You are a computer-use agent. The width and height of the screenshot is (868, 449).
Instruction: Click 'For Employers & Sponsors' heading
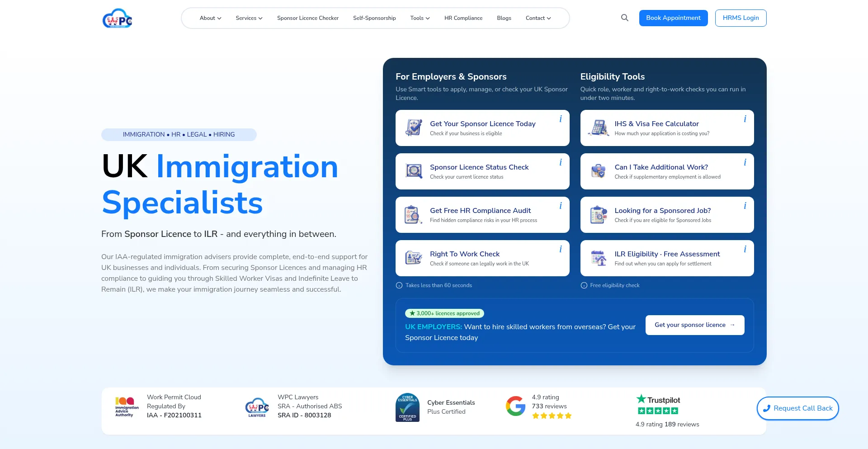click(x=451, y=76)
